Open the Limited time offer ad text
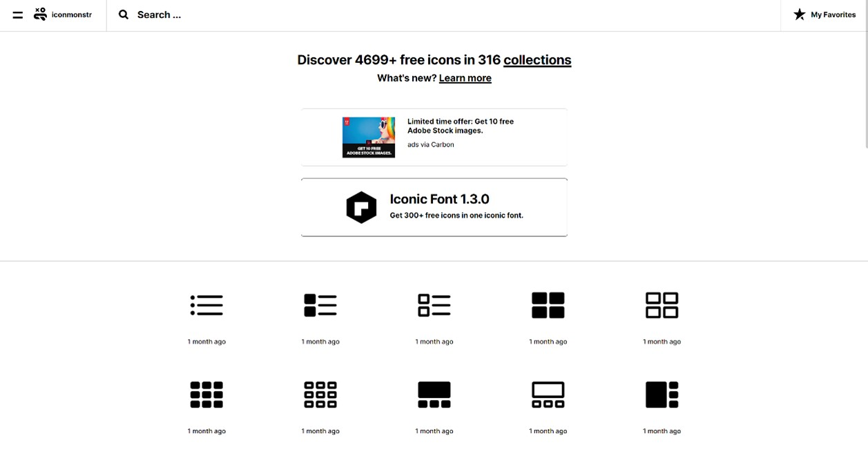Image resolution: width=868 pixels, height=465 pixels. click(461, 126)
